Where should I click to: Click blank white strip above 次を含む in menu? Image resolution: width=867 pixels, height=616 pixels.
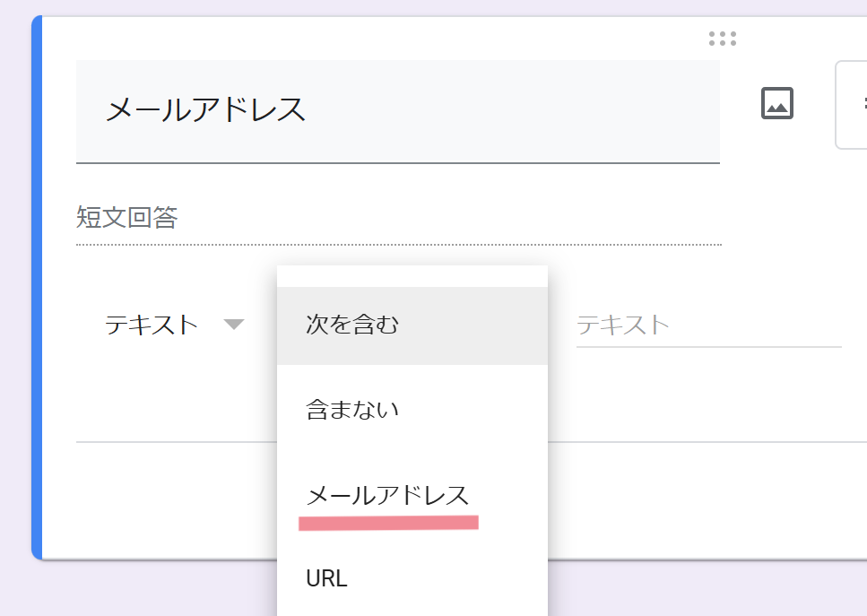point(412,276)
